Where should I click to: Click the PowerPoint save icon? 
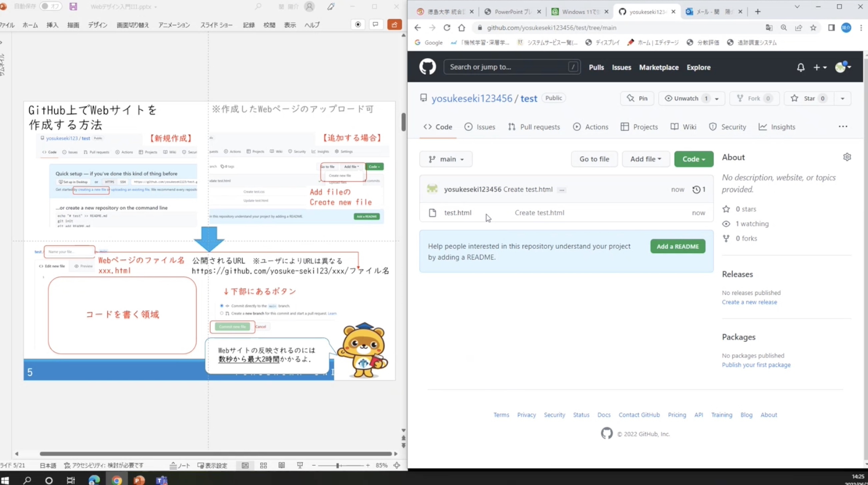73,6
